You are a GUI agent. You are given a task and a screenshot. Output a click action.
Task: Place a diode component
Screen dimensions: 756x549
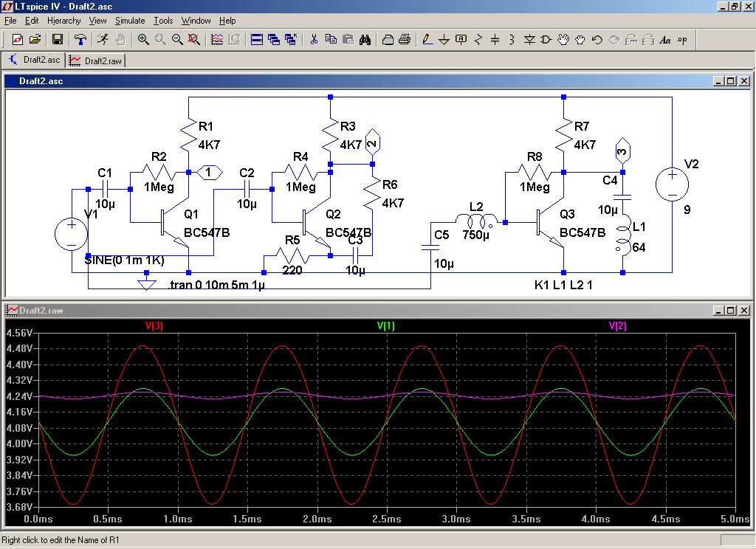coord(529,40)
